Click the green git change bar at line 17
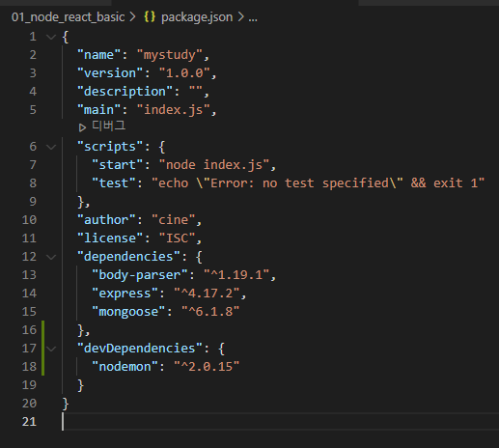The width and height of the screenshot is (499, 448). [x=43, y=349]
